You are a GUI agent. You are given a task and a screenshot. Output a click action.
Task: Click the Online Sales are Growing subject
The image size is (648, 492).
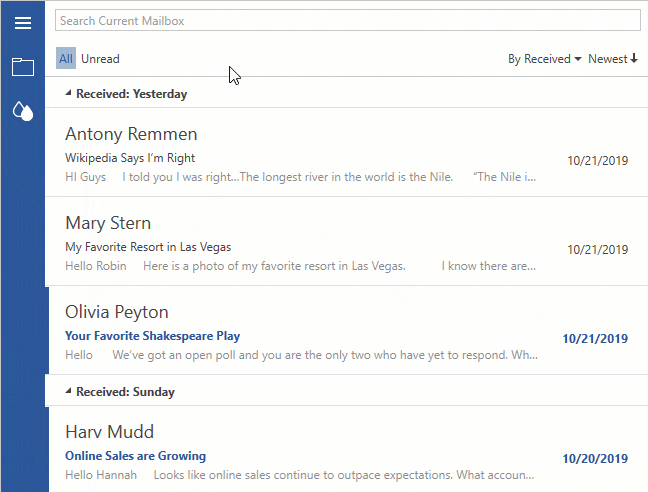135,456
